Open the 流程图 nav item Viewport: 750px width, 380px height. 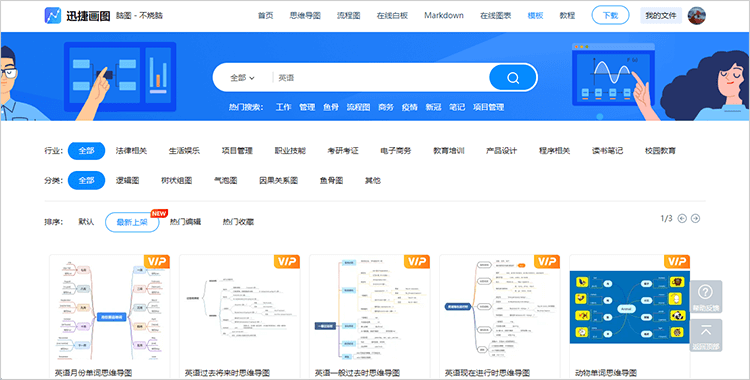pos(349,15)
